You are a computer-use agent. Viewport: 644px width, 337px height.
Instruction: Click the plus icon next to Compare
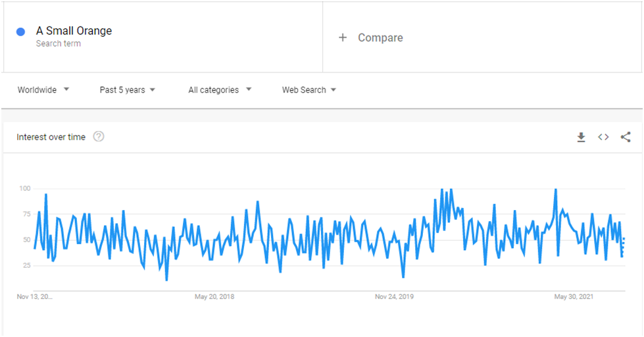(x=343, y=38)
